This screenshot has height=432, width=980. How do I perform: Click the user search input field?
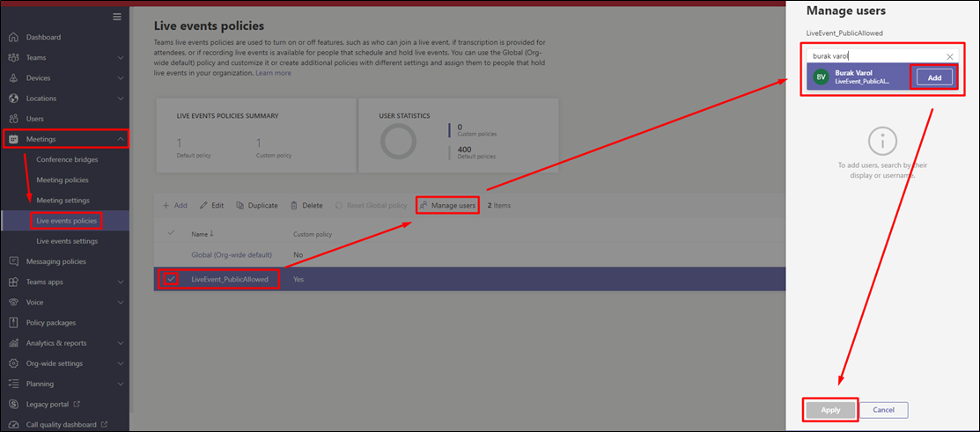pos(882,56)
